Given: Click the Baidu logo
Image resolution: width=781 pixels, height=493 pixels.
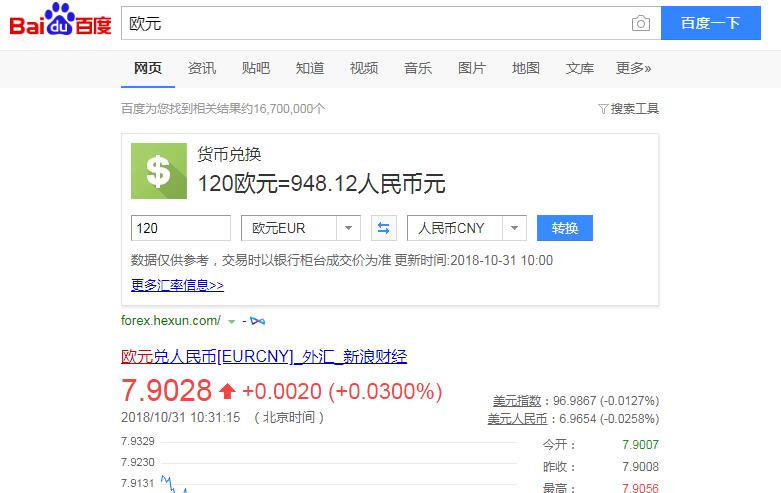Looking at the screenshot, I should [x=60, y=20].
